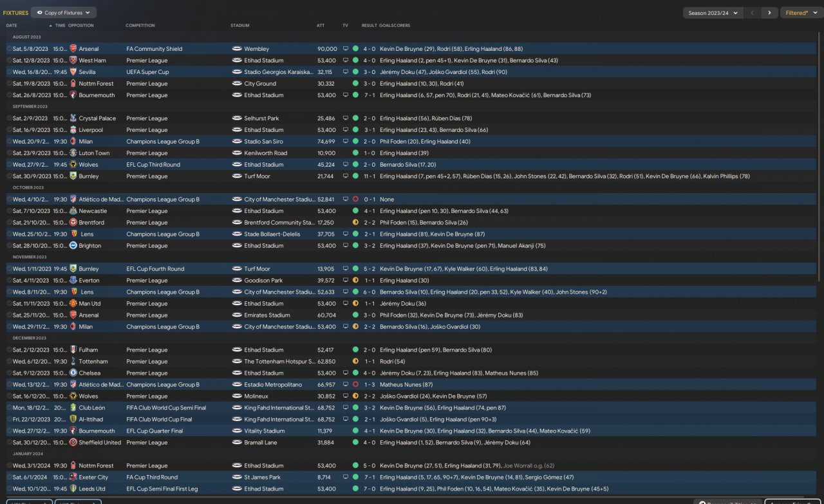Click the ATT attendance column header
The width and height of the screenshot is (824, 504).
tap(321, 26)
